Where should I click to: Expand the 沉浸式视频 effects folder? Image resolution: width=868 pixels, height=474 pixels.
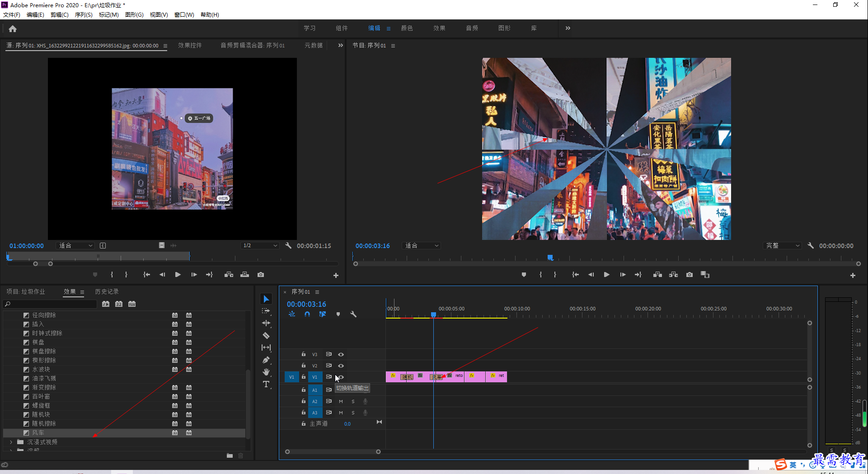[x=11, y=442]
